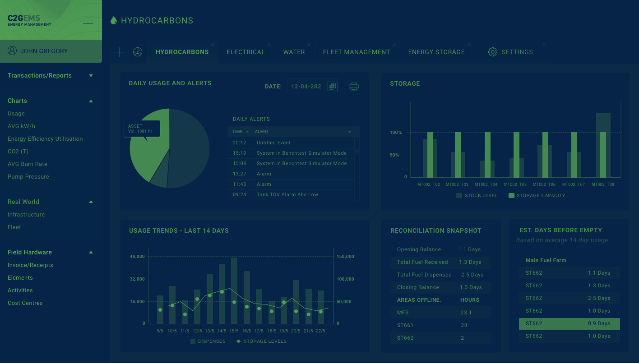Open the Fleet Management tab
The height and width of the screenshot is (364, 639).
[x=357, y=52]
